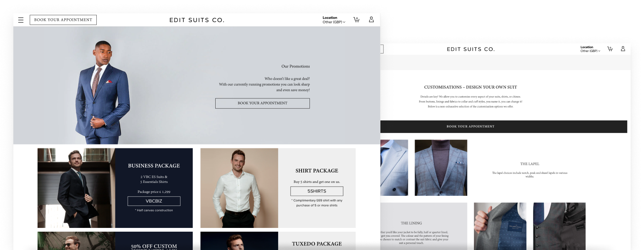Viewport: 644px width, 250px height.
Task: Click the Edit Suits Co. logo in left window
Action: (197, 20)
